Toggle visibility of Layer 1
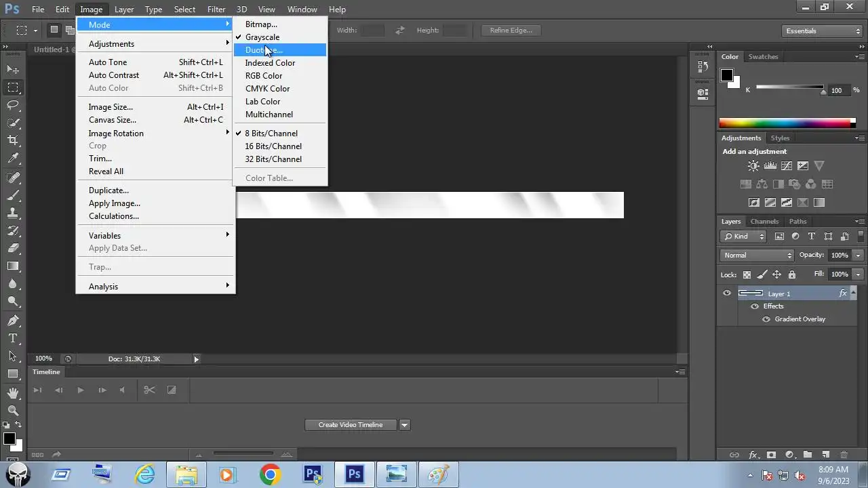Viewport: 868px width, 488px height. [x=727, y=293]
